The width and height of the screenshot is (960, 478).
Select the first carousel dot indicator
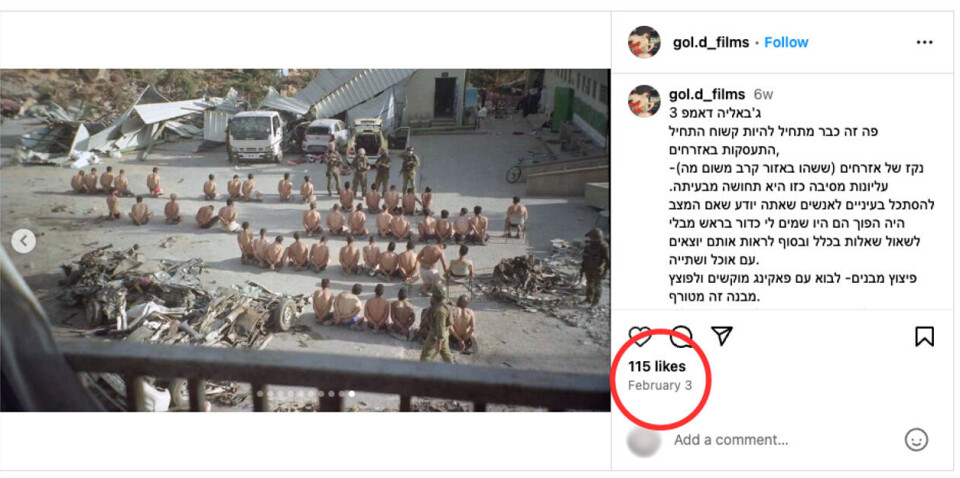pyautogui.click(x=260, y=394)
